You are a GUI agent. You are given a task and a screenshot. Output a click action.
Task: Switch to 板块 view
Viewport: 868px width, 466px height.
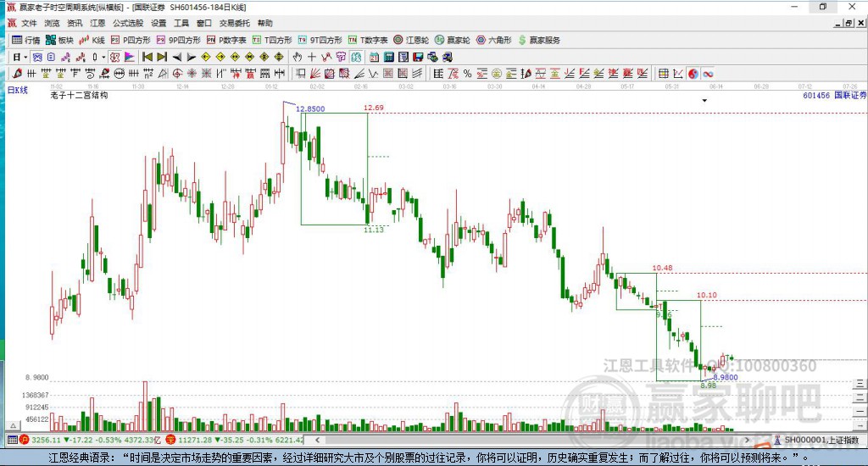[x=60, y=40]
